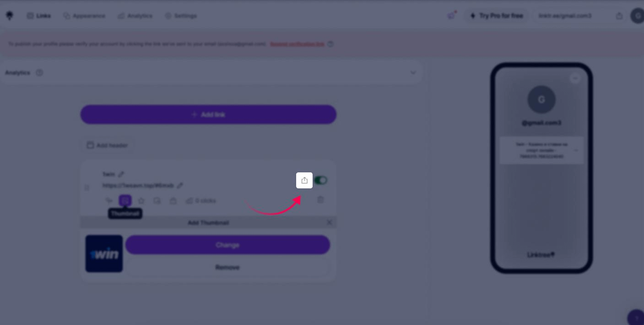Open the lock icon on the link card
Viewport: 644px width, 325px height.
(x=173, y=201)
